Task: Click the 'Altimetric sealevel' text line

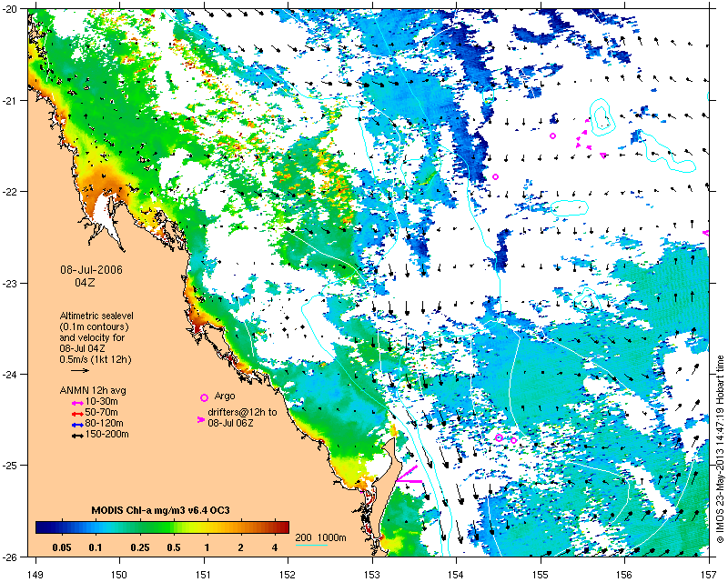Action: click(x=96, y=316)
